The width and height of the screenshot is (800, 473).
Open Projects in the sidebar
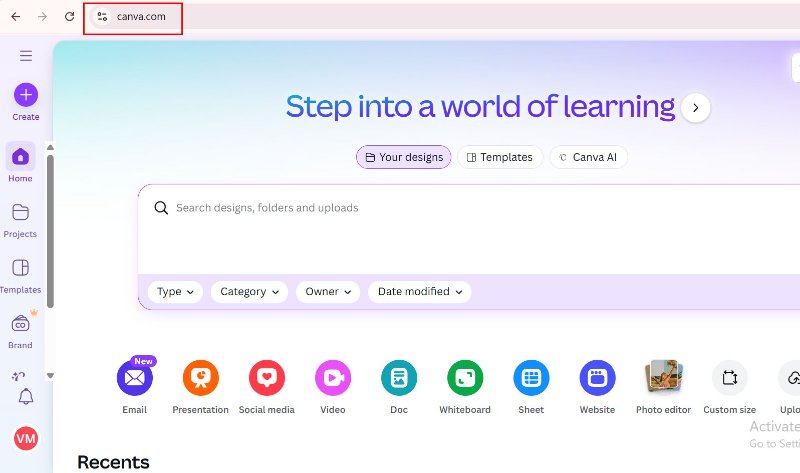point(20,220)
